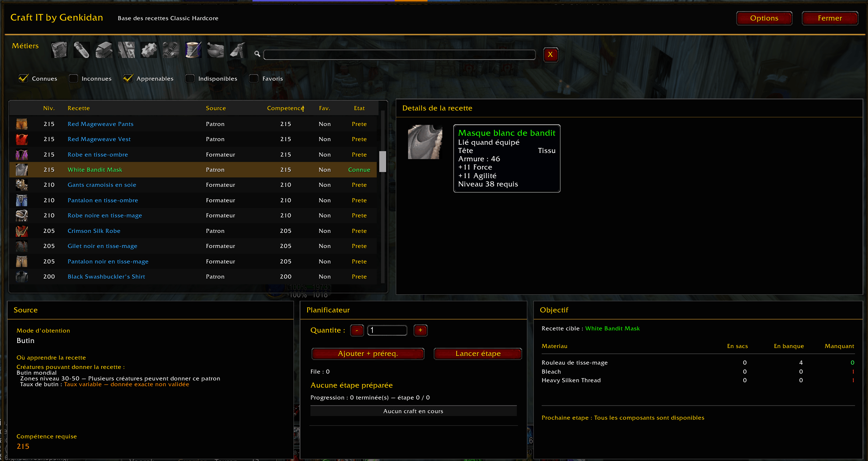868x461 pixels.
Task: Select the Leatherworking stitched-hide profession icon
Action: [x=171, y=50]
